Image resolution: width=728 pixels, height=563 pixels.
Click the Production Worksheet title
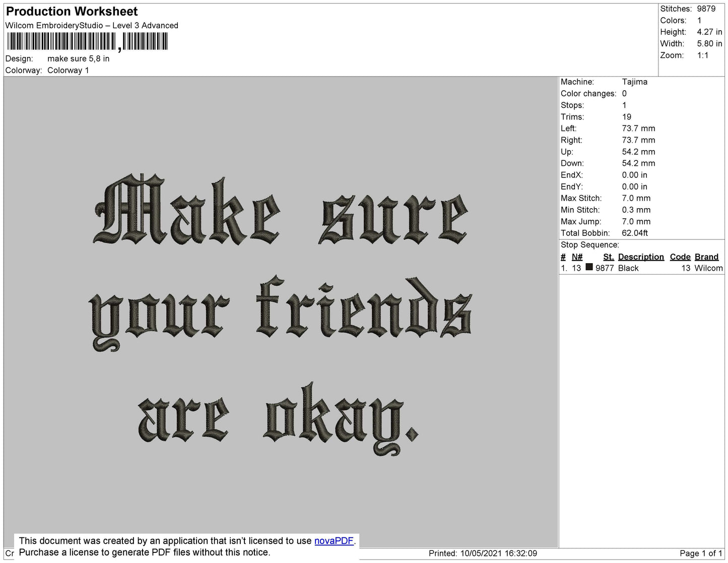click(x=72, y=11)
